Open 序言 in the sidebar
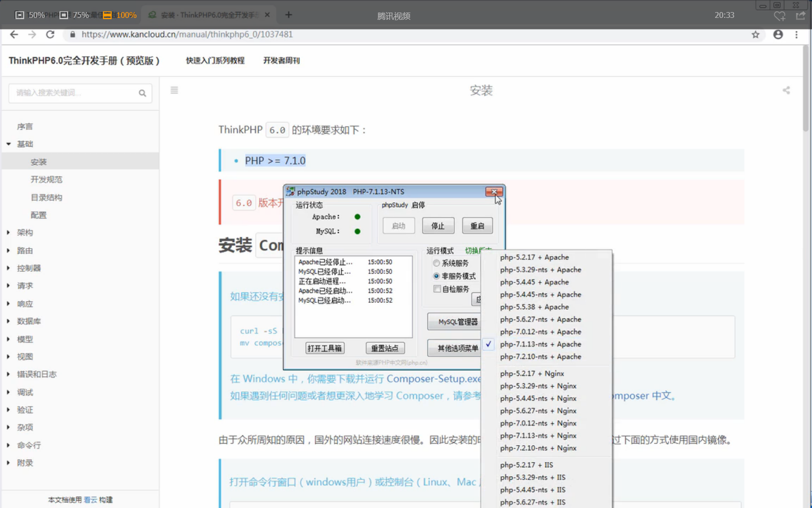 tap(25, 126)
